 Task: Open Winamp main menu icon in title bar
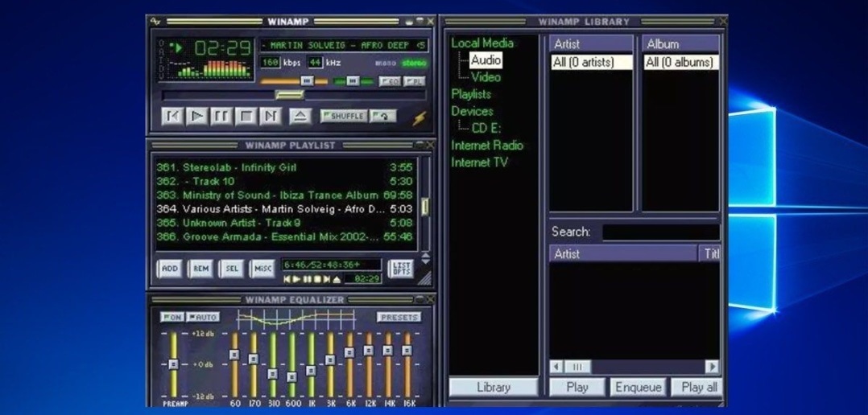tap(155, 21)
